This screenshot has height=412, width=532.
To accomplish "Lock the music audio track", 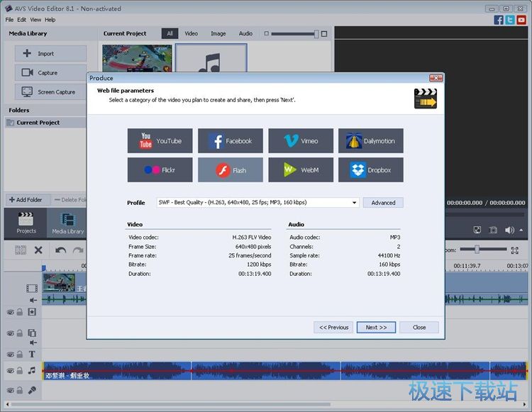I will (x=20, y=371).
